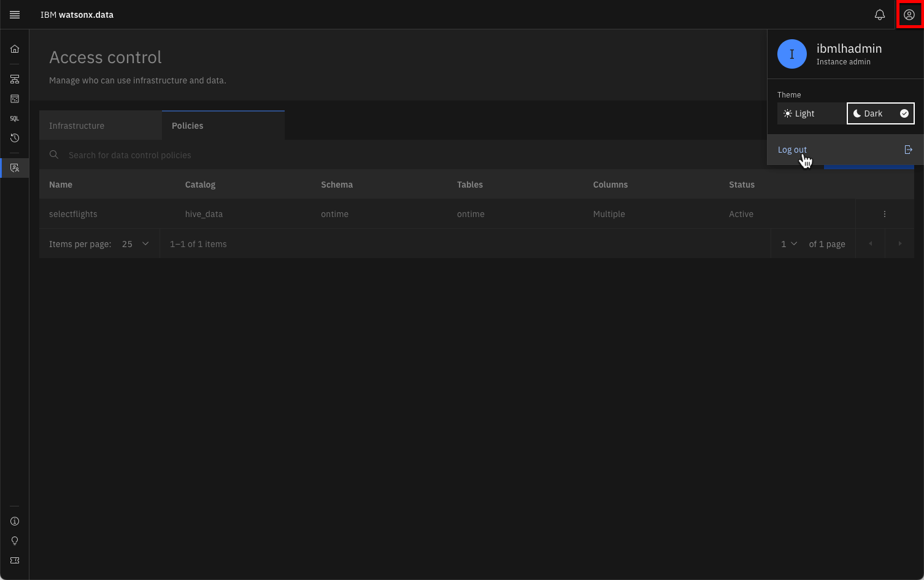The width and height of the screenshot is (924, 580).
Task: Click the user profile icon
Action: (909, 15)
